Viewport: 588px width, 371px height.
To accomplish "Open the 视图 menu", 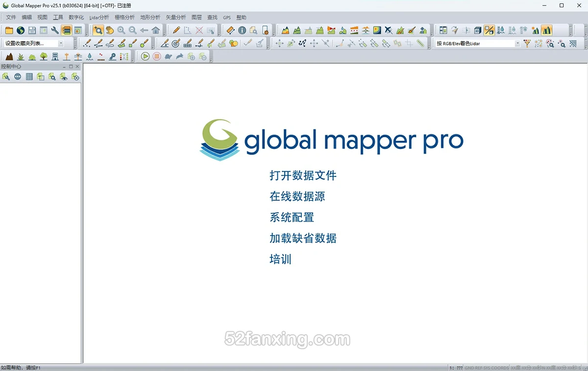I will tap(42, 17).
